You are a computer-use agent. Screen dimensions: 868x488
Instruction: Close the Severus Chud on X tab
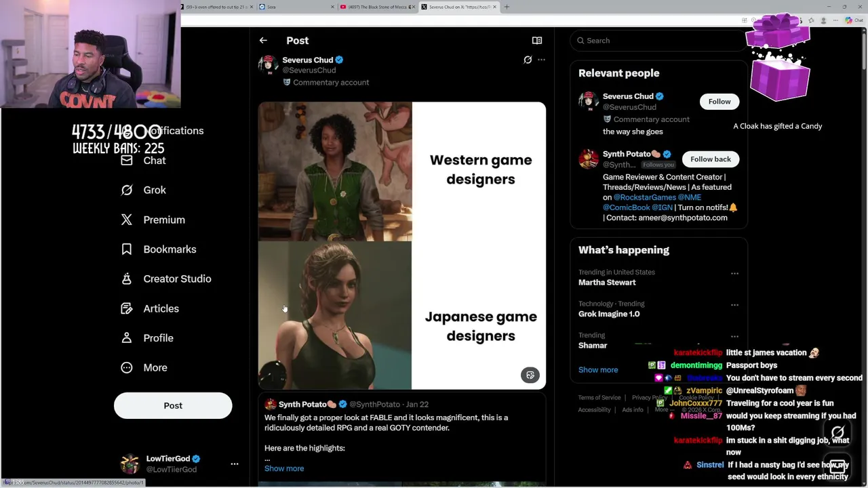pos(494,7)
